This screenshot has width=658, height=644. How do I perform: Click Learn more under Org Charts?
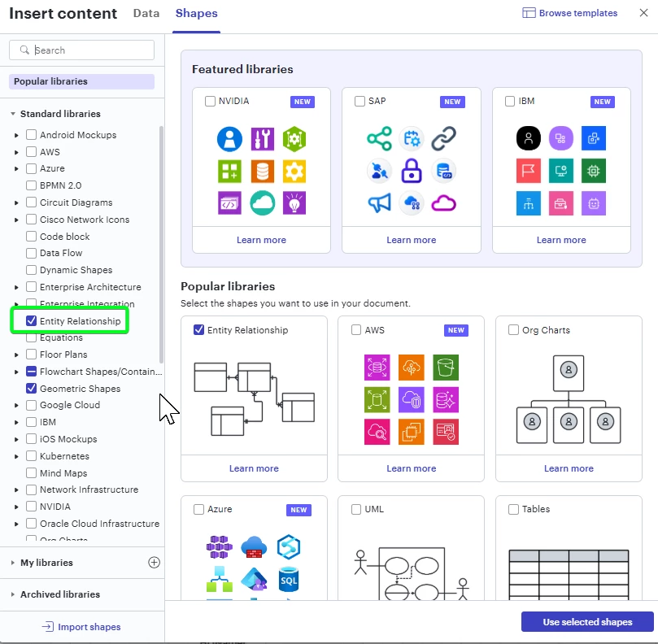[x=569, y=468]
